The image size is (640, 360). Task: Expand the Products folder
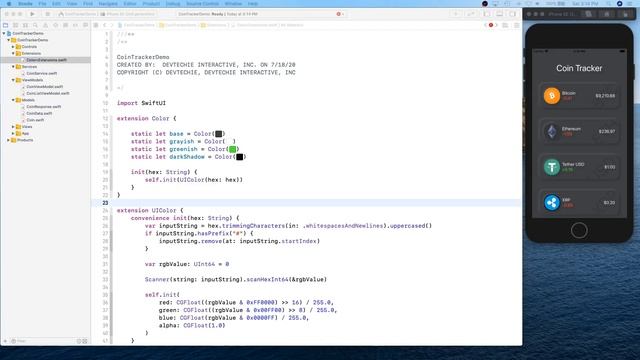tap(9, 140)
